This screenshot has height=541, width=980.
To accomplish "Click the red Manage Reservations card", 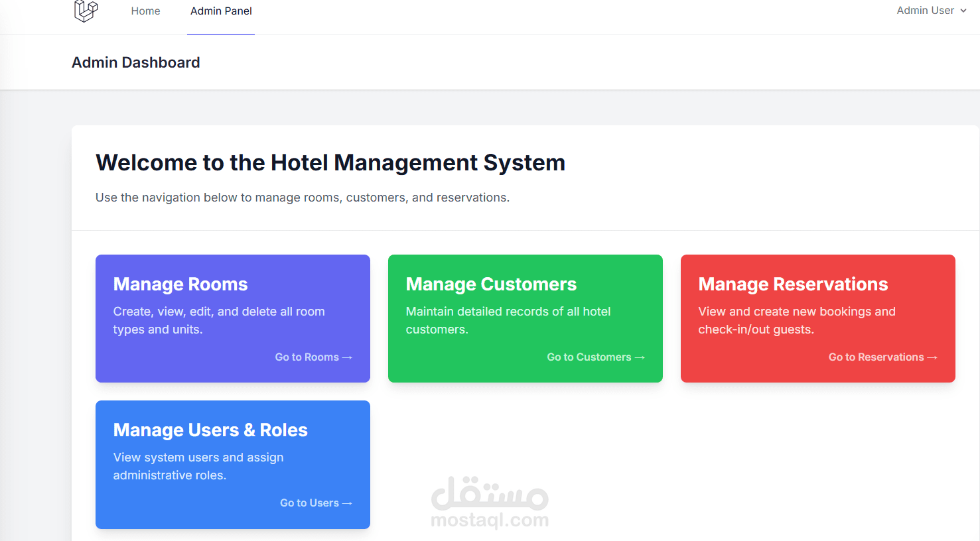I will coord(817,318).
